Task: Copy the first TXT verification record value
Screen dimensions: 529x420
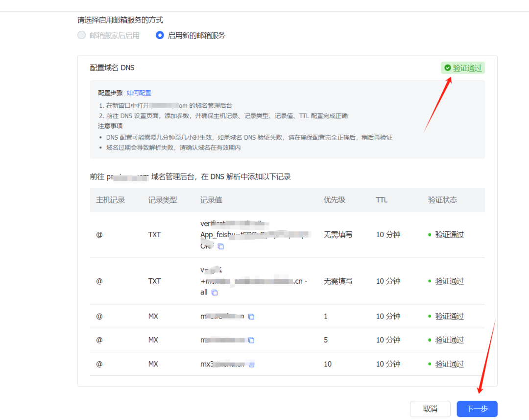Action: point(220,247)
